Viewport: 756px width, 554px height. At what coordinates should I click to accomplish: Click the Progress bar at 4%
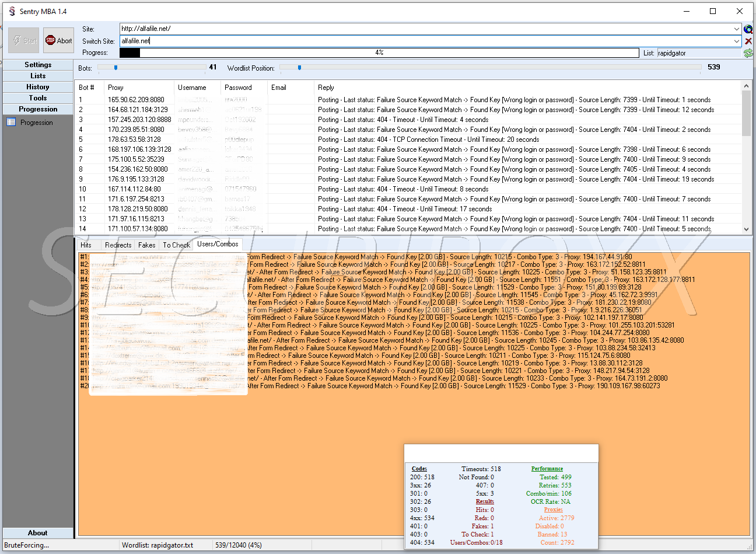pyautogui.click(x=379, y=53)
